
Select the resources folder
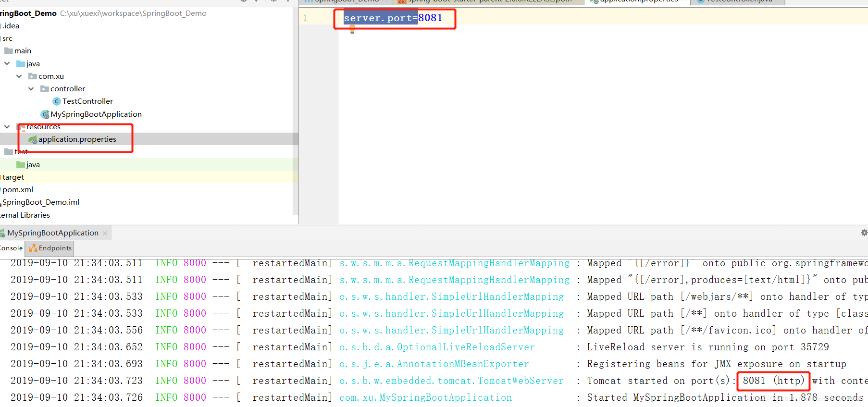pos(43,127)
